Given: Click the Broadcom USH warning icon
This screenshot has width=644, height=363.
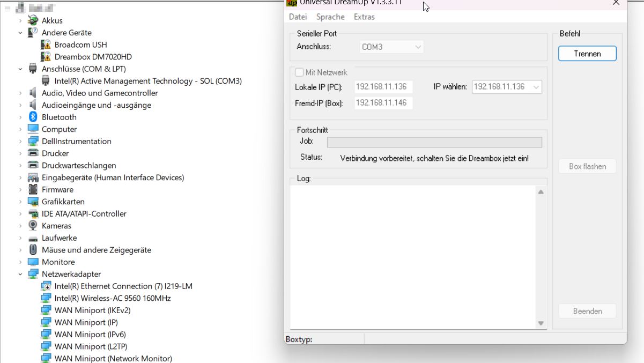Looking at the screenshot, I should point(46,45).
